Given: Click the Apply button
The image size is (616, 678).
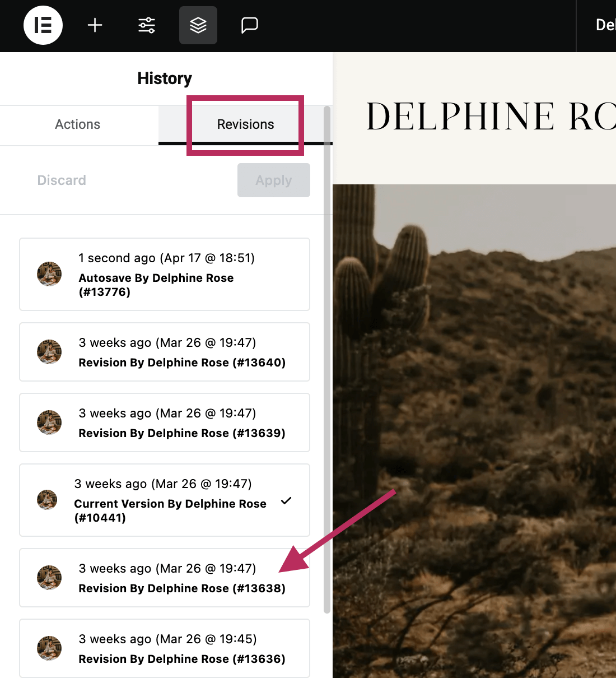Looking at the screenshot, I should [x=274, y=180].
